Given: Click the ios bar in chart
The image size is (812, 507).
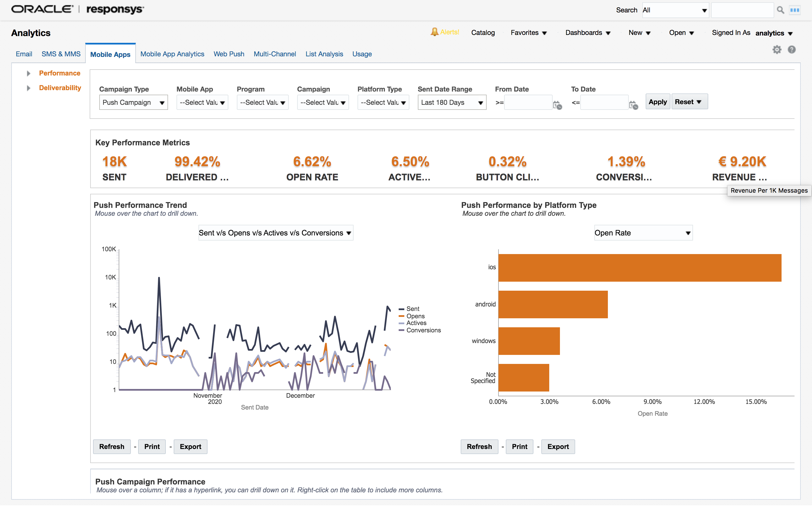Looking at the screenshot, I should [639, 268].
